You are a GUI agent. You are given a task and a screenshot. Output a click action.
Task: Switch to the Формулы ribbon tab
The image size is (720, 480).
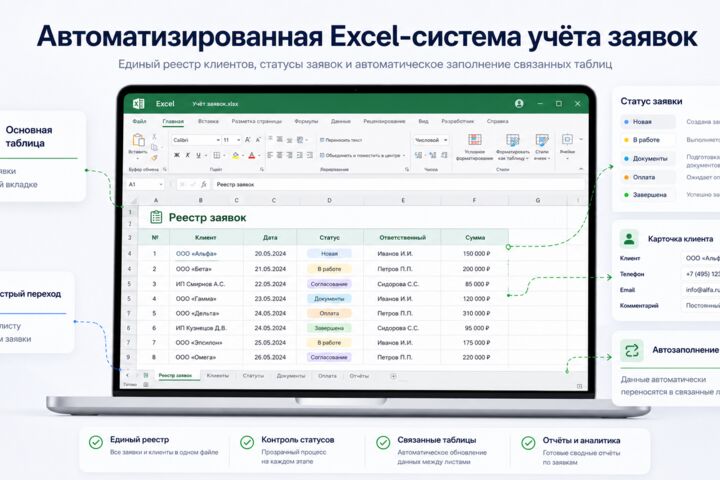pyautogui.click(x=306, y=122)
